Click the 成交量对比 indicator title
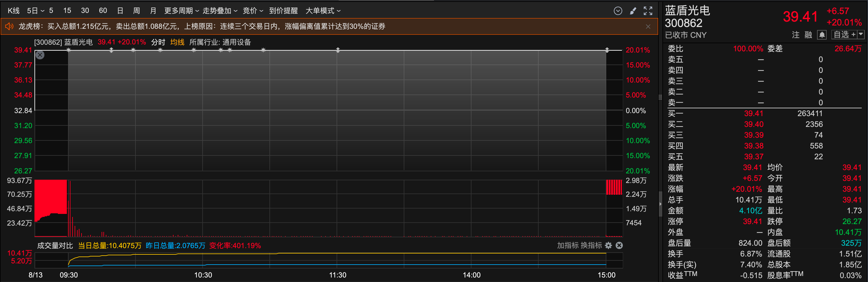This screenshot has height=282, width=868. pyautogui.click(x=55, y=246)
